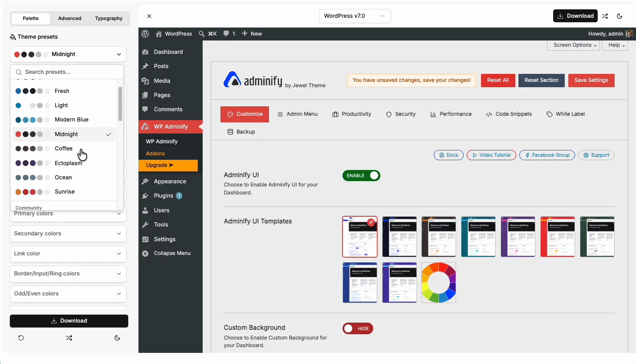Click the New content plus button
This screenshot has height=364, width=636.
pos(252,34)
